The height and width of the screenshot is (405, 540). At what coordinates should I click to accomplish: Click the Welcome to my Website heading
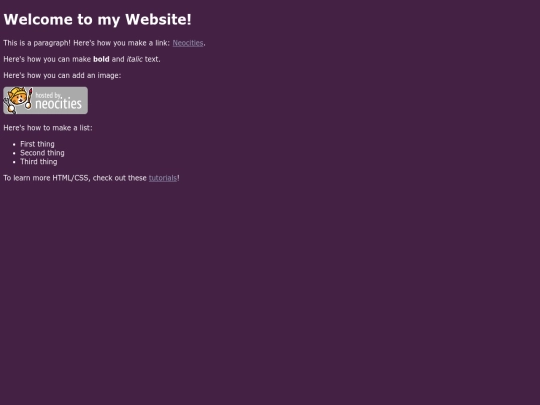97,19
